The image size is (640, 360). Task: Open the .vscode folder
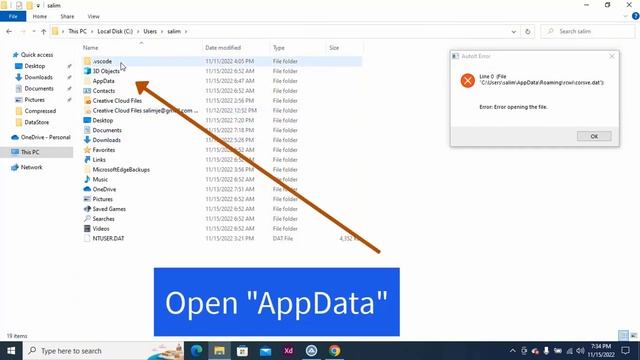(102, 61)
